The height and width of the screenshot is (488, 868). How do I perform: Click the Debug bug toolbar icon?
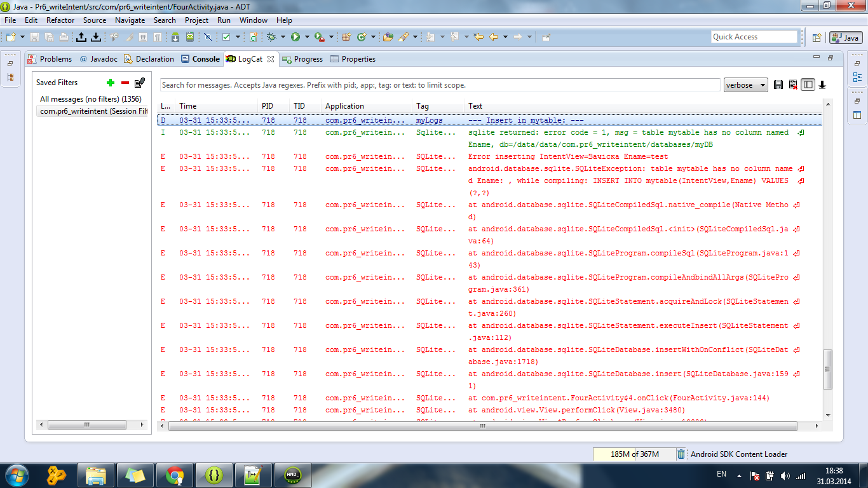271,37
